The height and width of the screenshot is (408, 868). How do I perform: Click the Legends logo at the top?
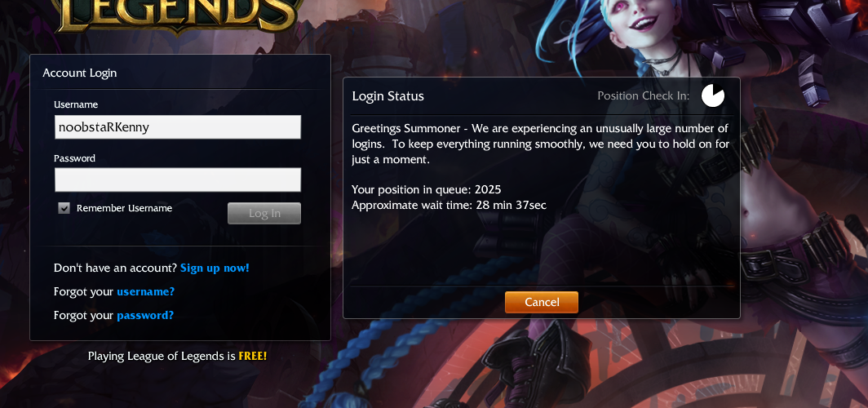click(x=180, y=16)
